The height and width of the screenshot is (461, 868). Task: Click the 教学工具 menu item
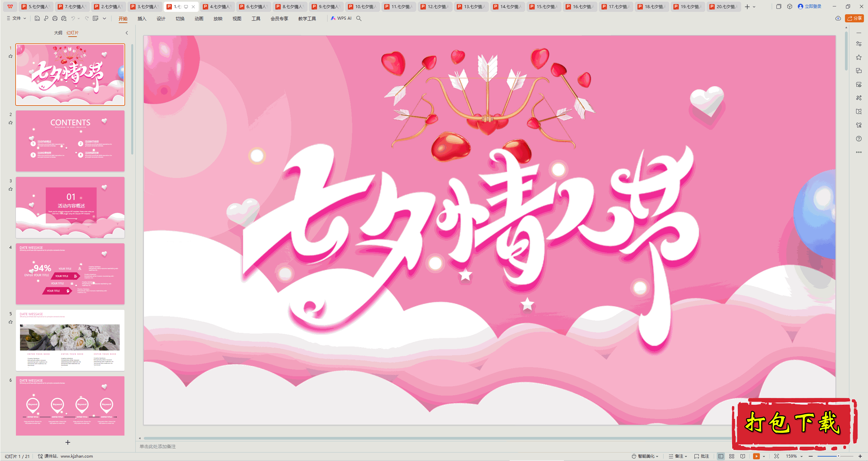tap(307, 19)
